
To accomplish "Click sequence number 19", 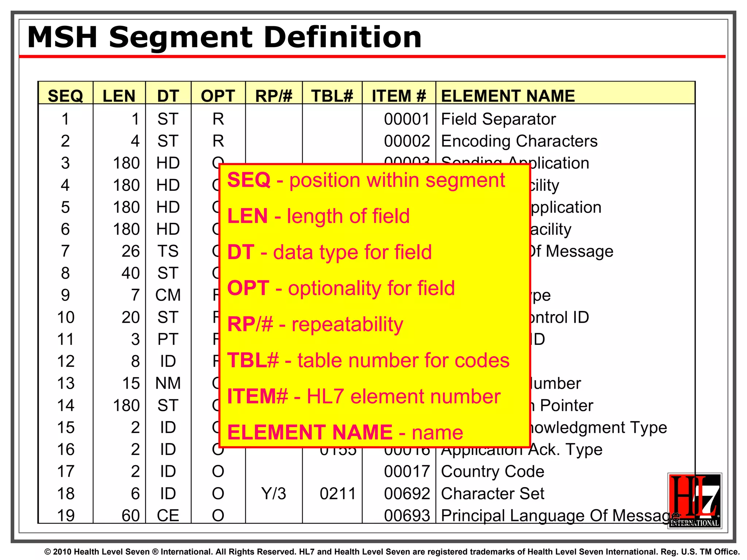I will (66, 516).
